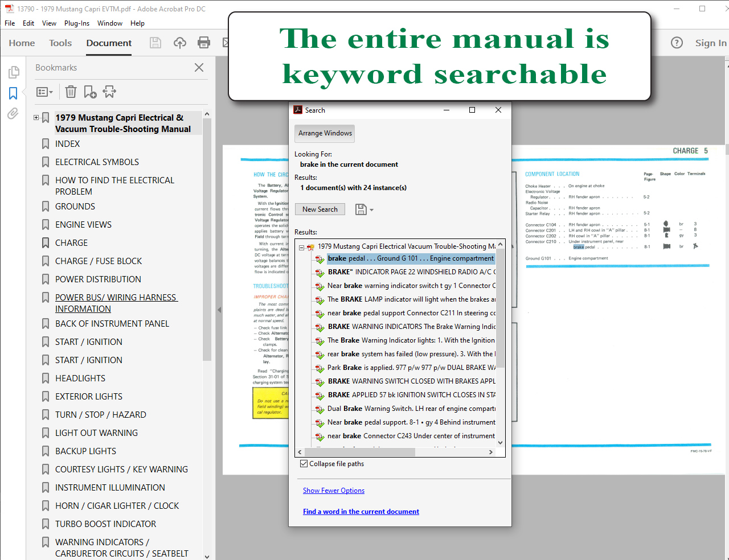The height and width of the screenshot is (560, 729).
Task: Click the expand current bookmark icon
Action: [x=109, y=92]
